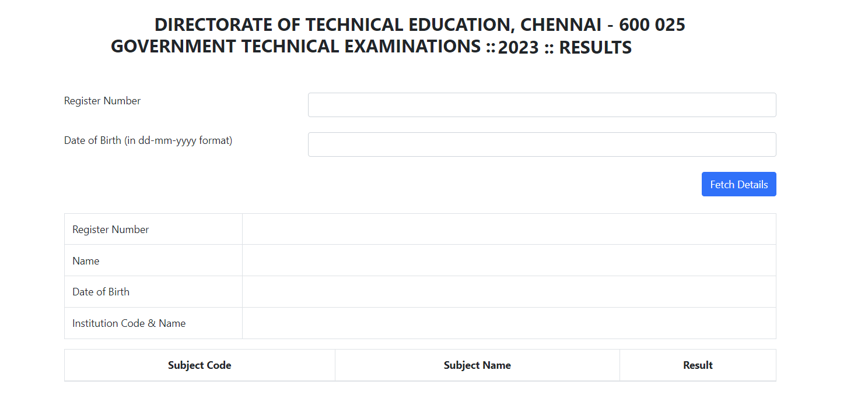Image resolution: width=868 pixels, height=416 pixels.
Task: Select the Subject Name column header
Action: point(477,365)
